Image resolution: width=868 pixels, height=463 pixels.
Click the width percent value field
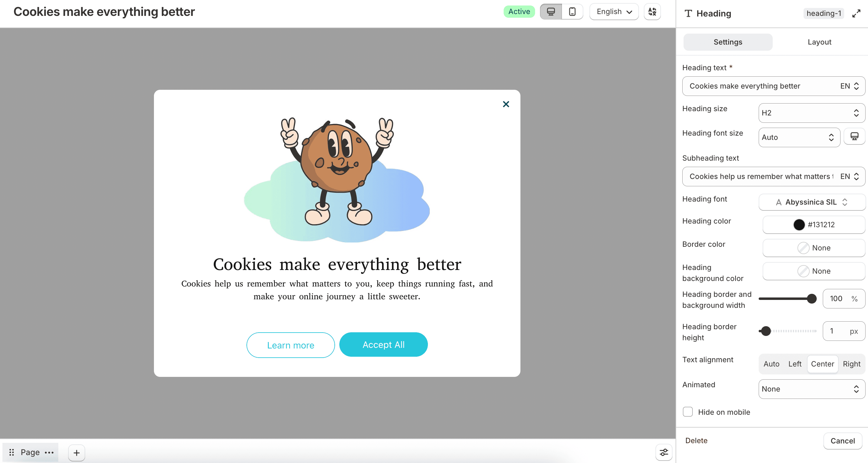(x=844, y=299)
